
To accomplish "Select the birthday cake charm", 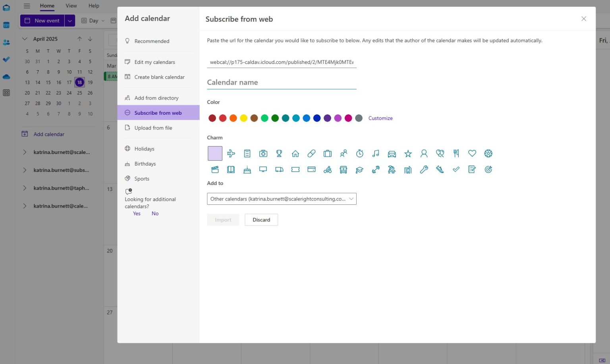I will tap(247, 169).
